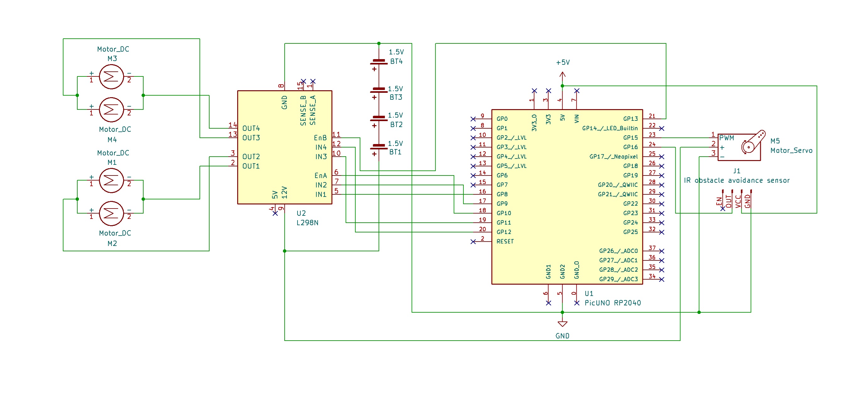
Task: Click the no-connect X on RESET pin
Action: 473,242
